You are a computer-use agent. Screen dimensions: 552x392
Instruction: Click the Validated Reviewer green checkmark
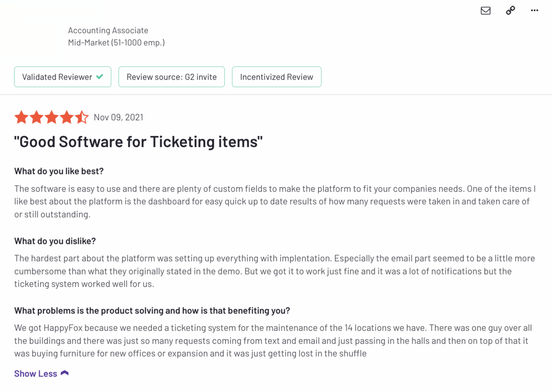tap(99, 77)
